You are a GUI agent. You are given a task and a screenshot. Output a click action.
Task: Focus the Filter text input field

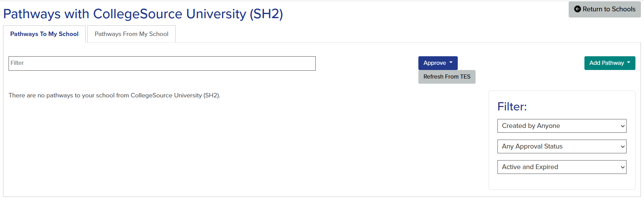pyautogui.click(x=162, y=63)
